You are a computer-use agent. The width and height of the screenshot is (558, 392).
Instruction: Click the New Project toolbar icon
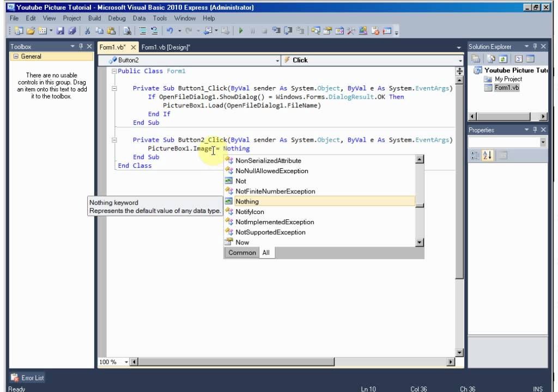[x=19, y=31]
